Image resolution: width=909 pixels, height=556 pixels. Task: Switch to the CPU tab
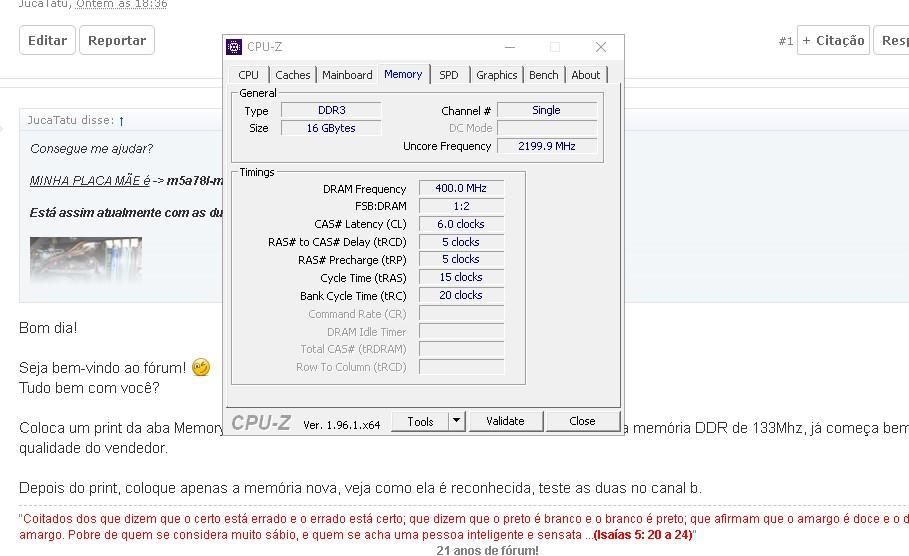pos(248,75)
